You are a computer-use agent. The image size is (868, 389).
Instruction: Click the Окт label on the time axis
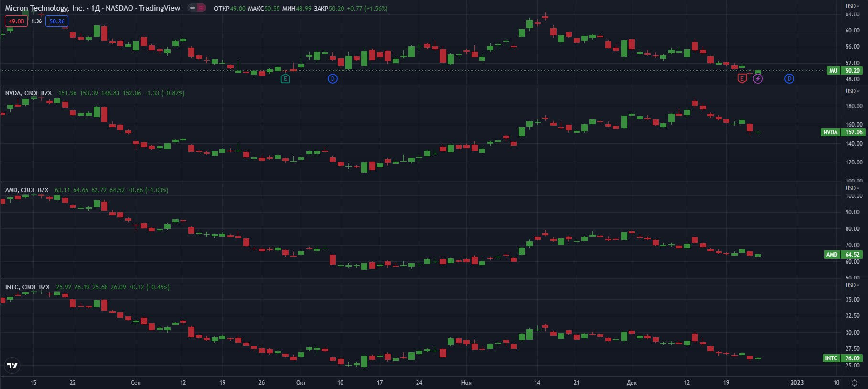coord(301,382)
